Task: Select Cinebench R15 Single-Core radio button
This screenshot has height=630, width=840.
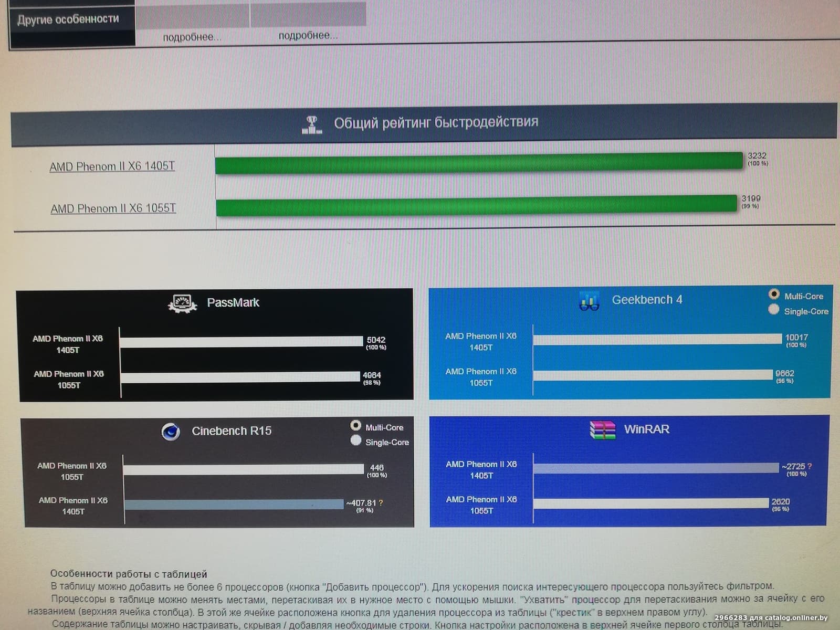Action: click(356, 440)
